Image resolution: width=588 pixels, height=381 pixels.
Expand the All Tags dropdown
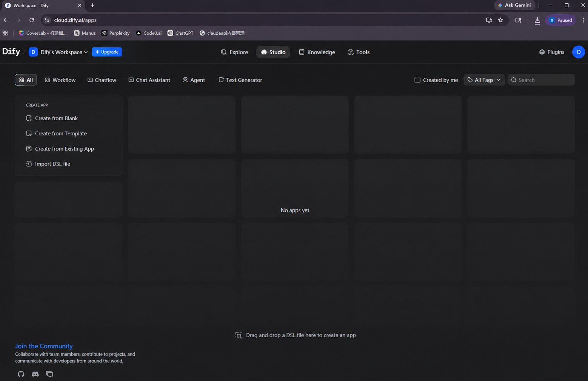[x=484, y=80]
